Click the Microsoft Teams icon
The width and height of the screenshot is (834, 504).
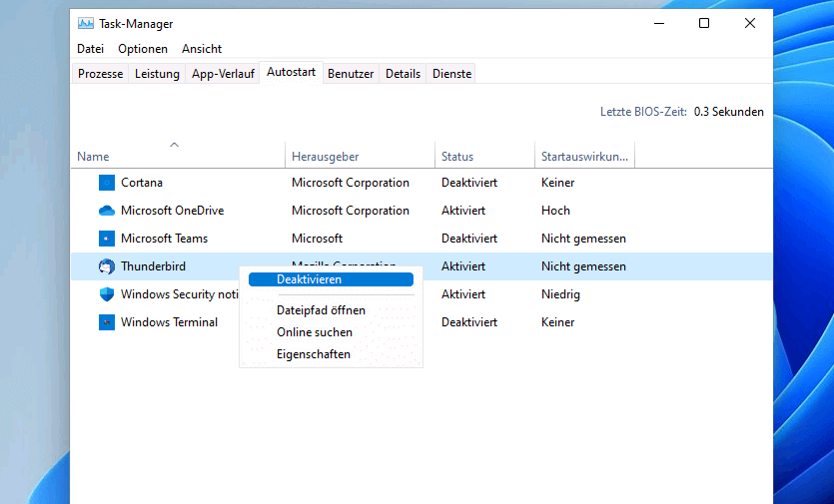[107, 239]
